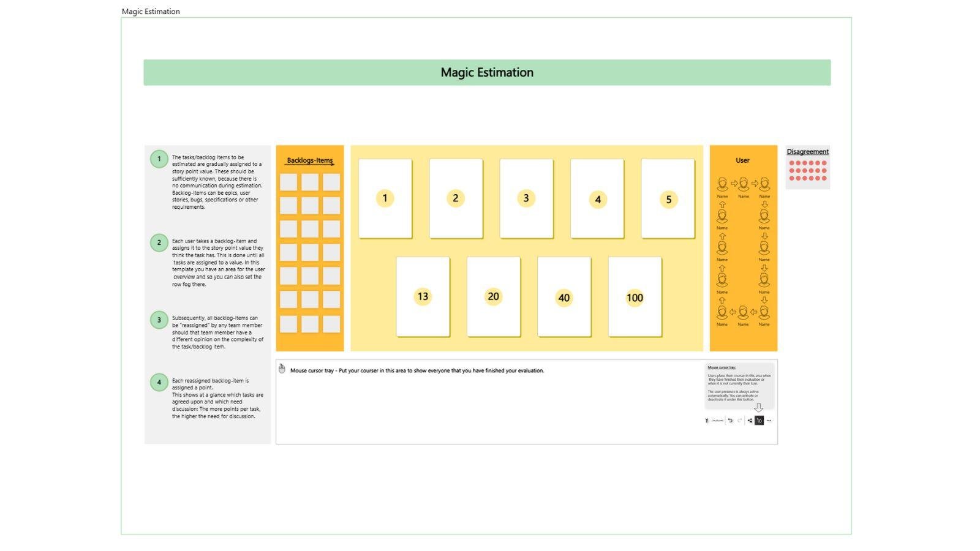Click the card labeled 1 in the estimation area
The height and width of the screenshot is (551, 980).
click(385, 198)
